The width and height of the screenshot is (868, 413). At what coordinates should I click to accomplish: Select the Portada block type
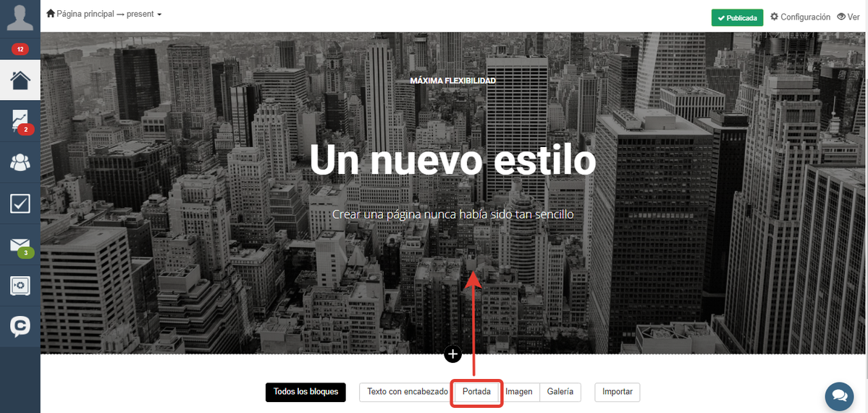(x=476, y=391)
